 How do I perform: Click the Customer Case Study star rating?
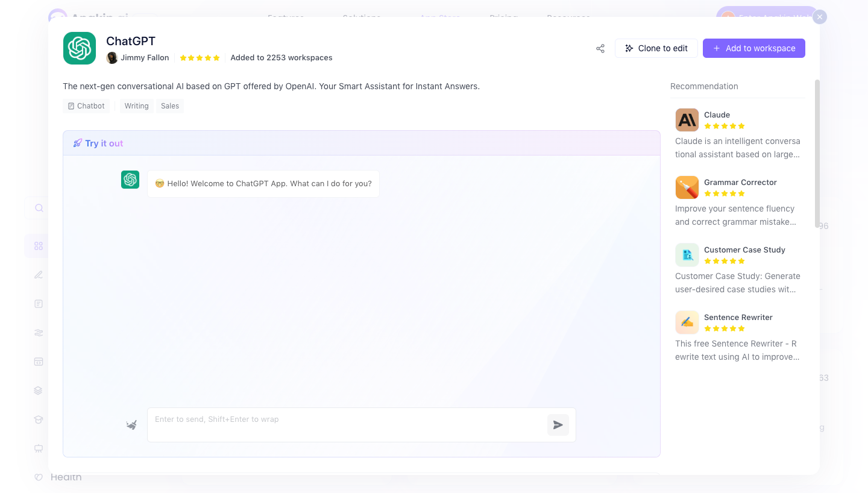(725, 261)
